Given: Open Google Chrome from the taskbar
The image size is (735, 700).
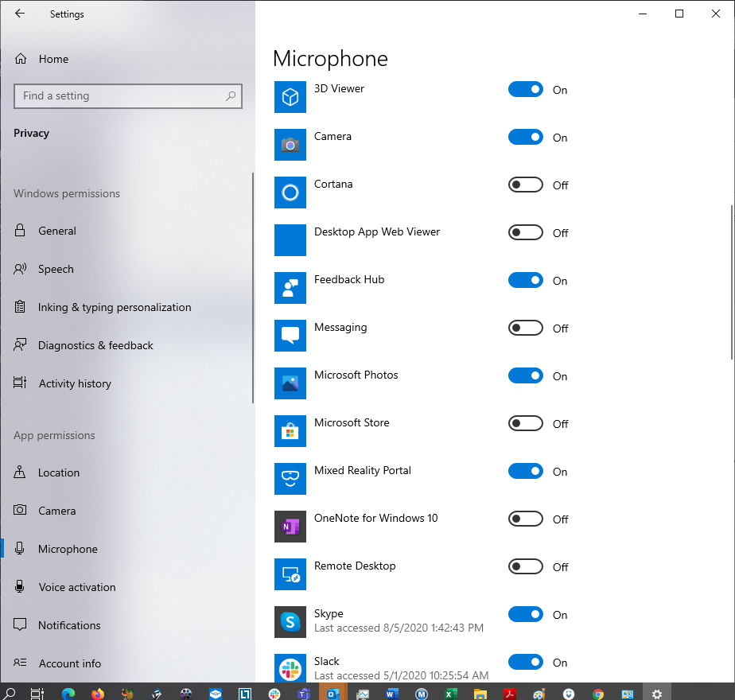Looking at the screenshot, I should pos(598,693).
